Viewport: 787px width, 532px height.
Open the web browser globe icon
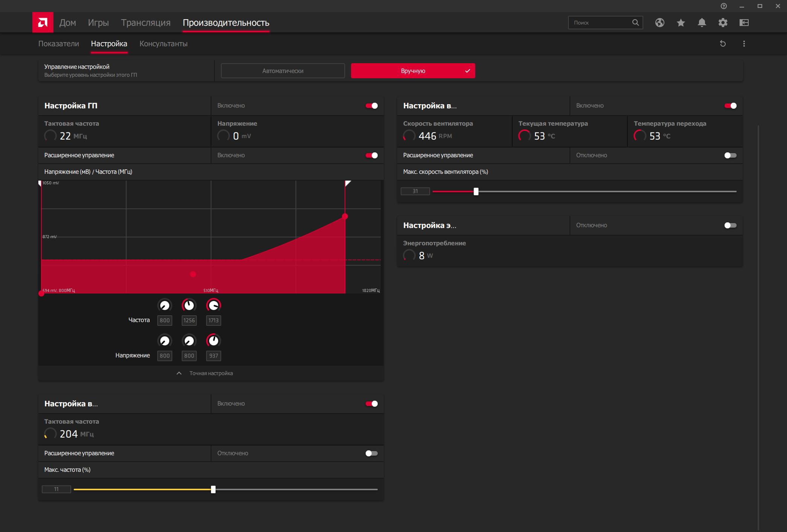pos(659,23)
